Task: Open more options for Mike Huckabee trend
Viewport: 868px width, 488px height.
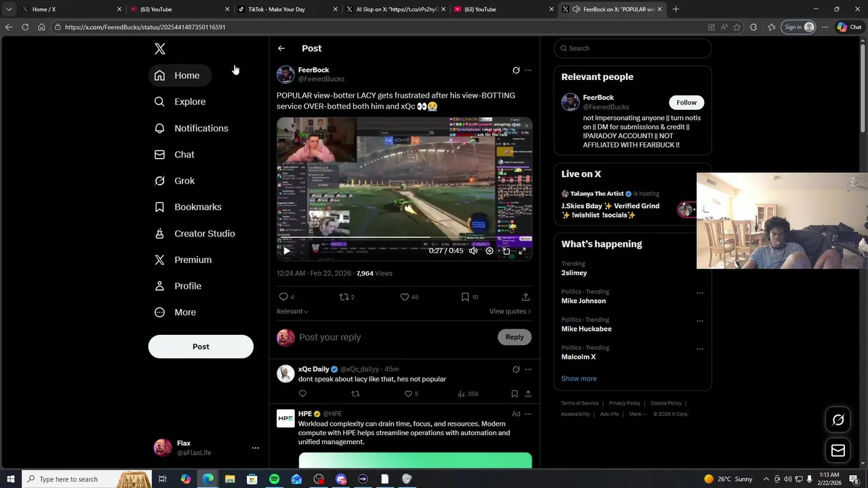Action: tap(700, 321)
